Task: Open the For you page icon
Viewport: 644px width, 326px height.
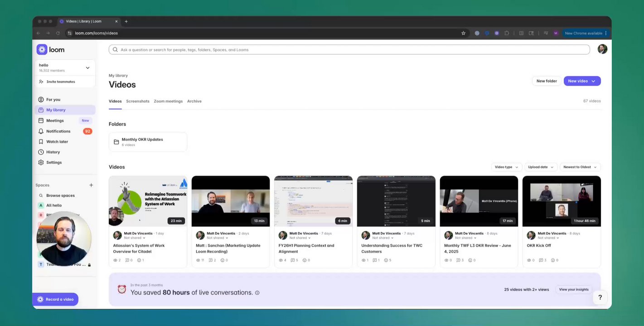Action: click(x=41, y=100)
